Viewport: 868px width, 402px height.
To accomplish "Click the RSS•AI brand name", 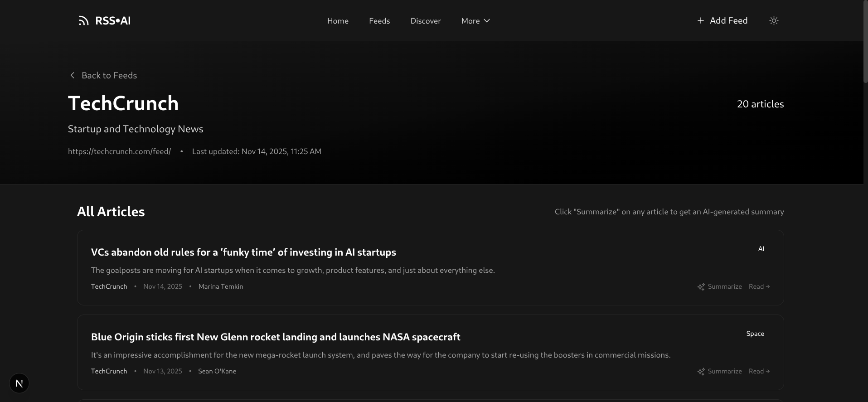I will point(113,20).
